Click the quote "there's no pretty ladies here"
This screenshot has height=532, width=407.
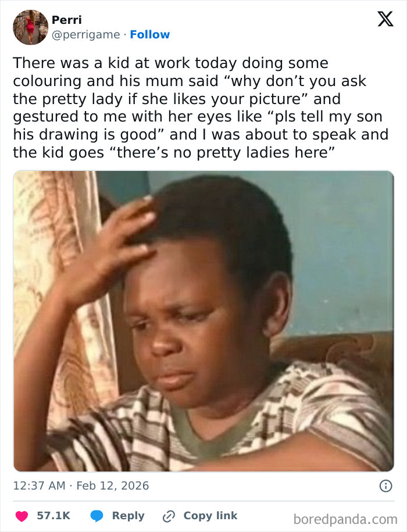click(x=222, y=153)
